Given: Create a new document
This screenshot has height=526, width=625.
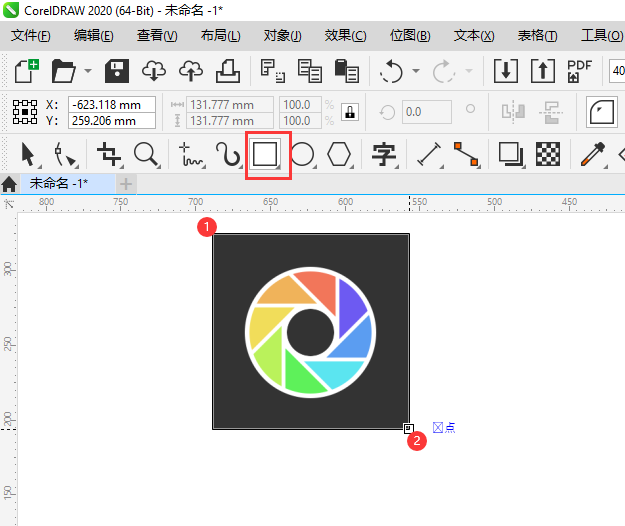Looking at the screenshot, I should pyautogui.click(x=27, y=71).
